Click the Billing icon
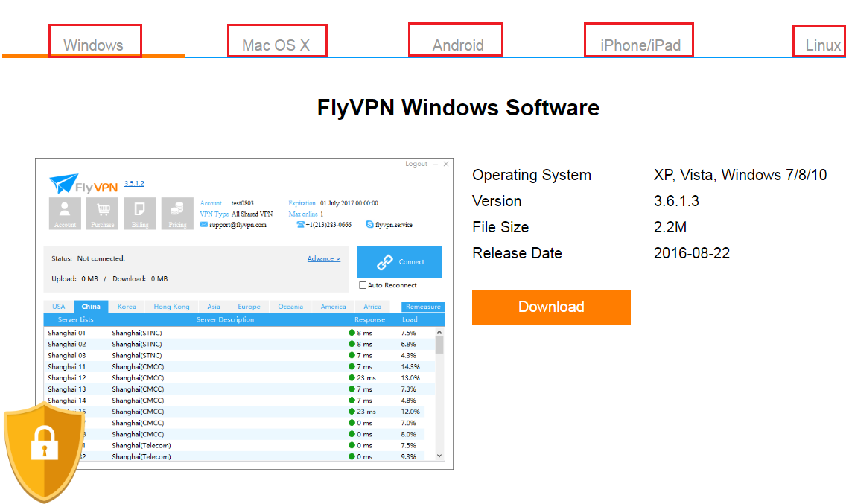Screen dimensions: 846x504 [140, 214]
